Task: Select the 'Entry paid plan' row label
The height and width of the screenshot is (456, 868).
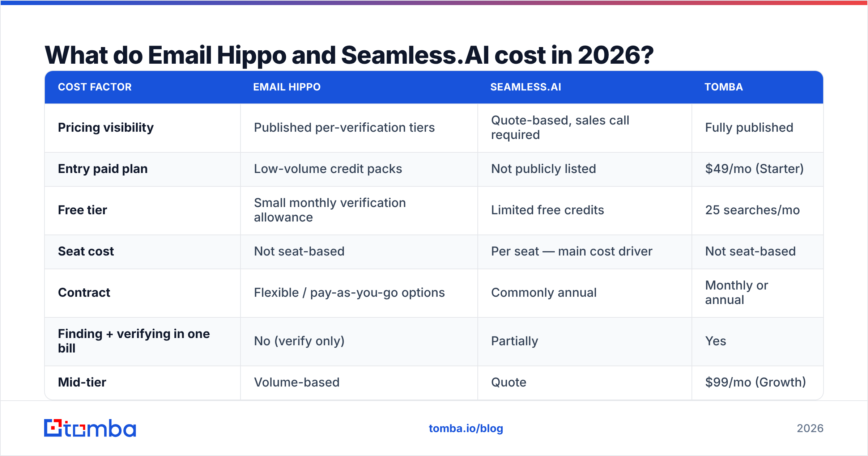Action: [103, 169]
